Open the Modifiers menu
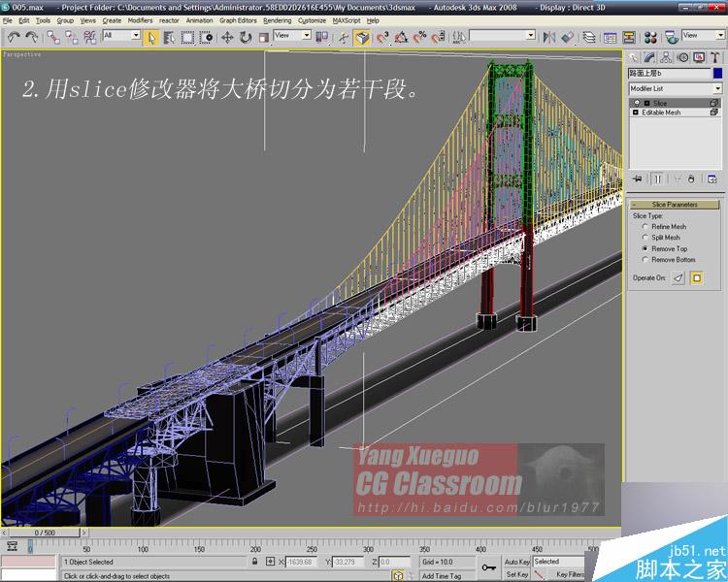 [140, 20]
